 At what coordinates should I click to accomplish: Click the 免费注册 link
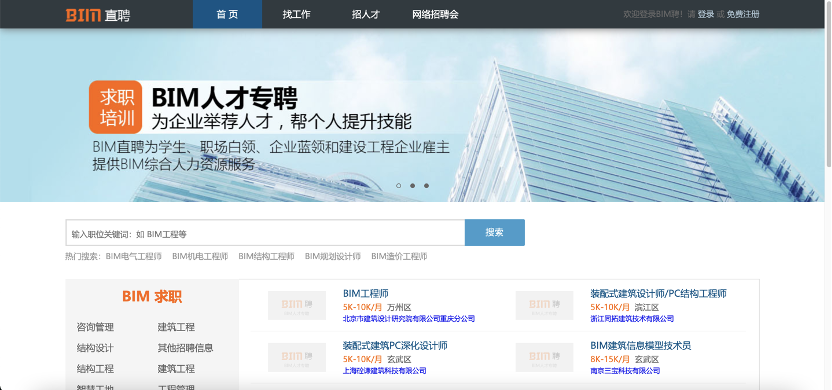743,14
